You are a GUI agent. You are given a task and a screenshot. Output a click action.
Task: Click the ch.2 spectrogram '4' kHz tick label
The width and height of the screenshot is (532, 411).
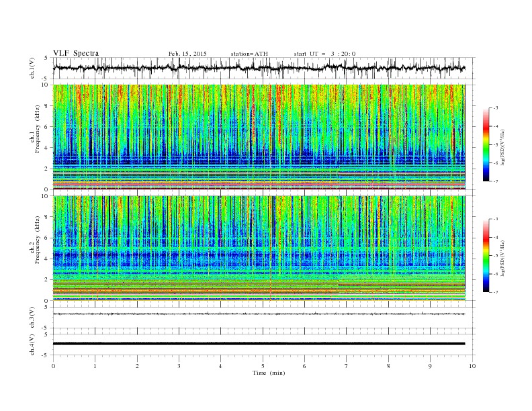(47, 259)
